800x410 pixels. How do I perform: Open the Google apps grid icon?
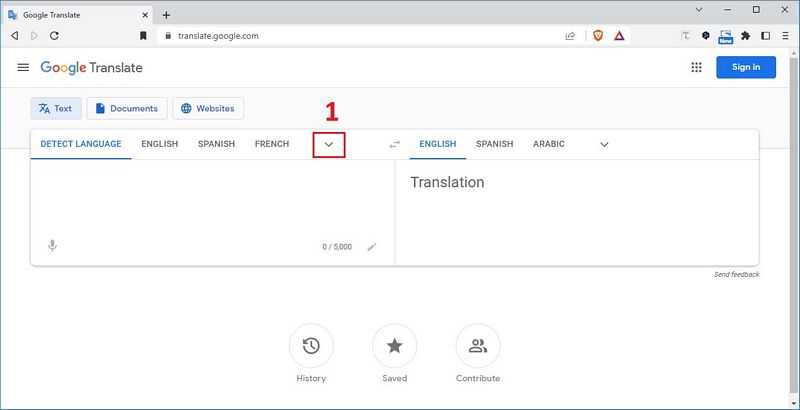click(x=696, y=67)
